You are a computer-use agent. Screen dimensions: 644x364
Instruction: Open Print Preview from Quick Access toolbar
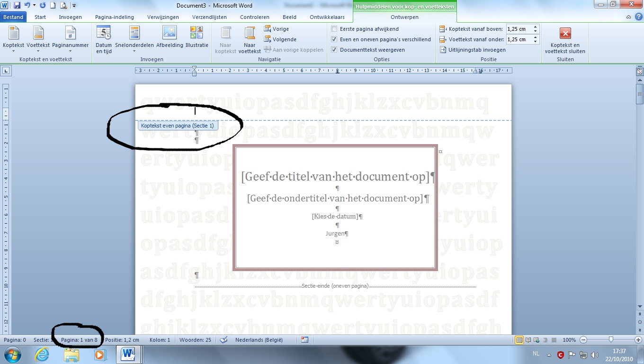pos(63,5)
